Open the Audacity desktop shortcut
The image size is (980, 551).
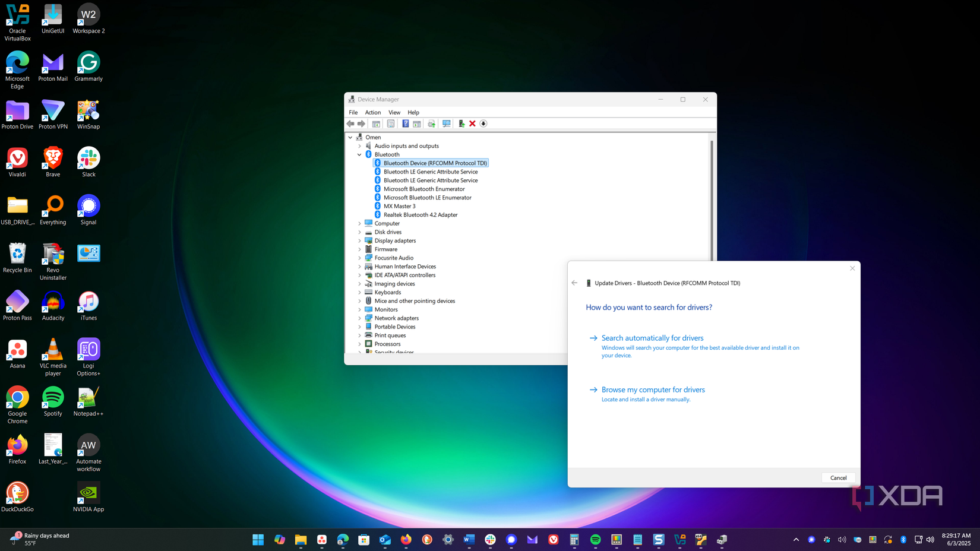(x=53, y=306)
